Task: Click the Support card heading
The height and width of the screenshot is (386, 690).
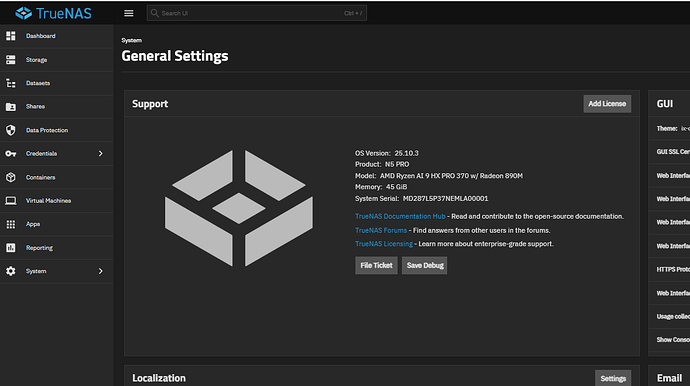Action: [x=150, y=104]
